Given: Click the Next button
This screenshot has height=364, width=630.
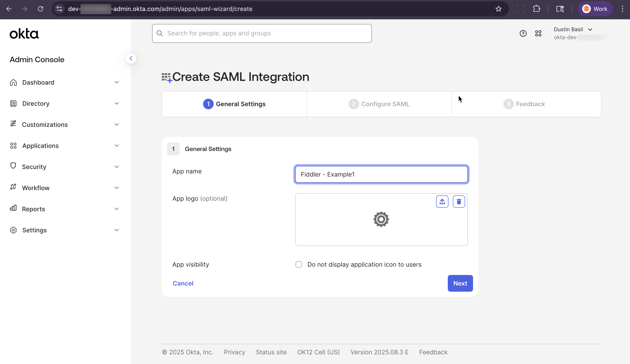Looking at the screenshot, I should [460, 283].
